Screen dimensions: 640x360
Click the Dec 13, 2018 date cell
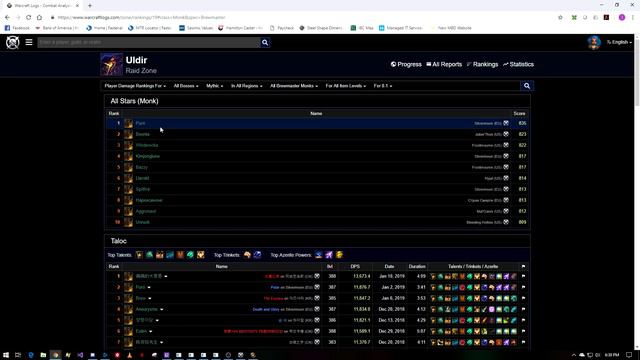pyautogui.click(x=391, y=320)
